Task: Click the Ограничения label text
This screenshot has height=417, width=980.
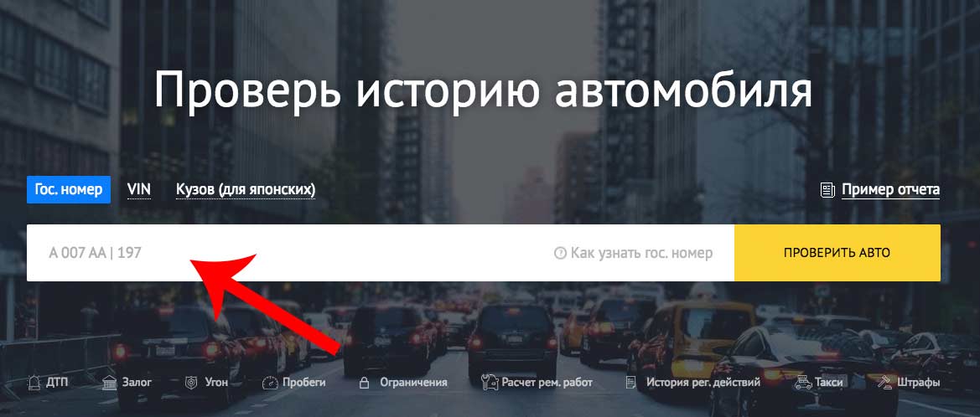Action: click(414, 383)
